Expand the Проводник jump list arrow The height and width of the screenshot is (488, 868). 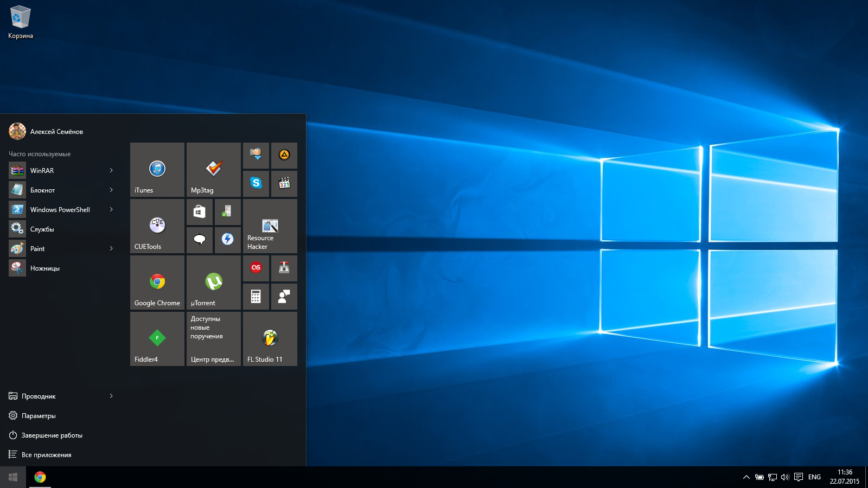click(111, 396)
